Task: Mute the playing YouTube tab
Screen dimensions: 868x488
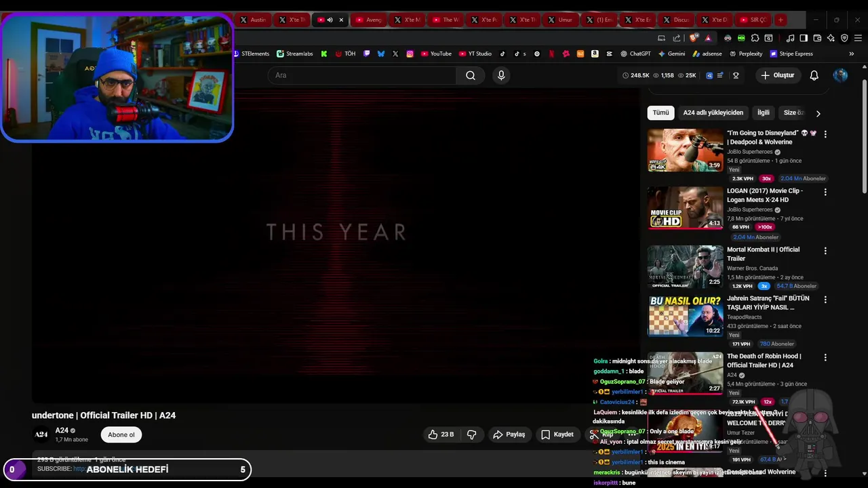Action: click(x=330, y=20)
